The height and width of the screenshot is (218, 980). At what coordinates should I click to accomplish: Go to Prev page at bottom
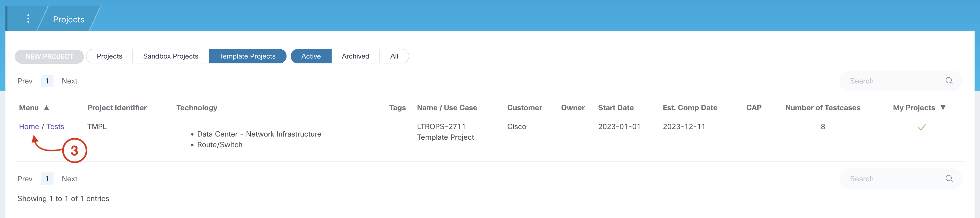coord(25,179)
